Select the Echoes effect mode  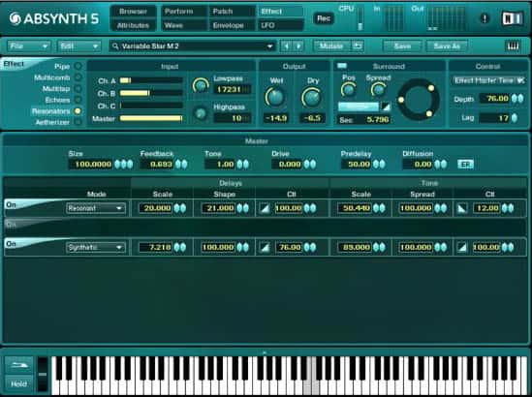click(78, 100)
